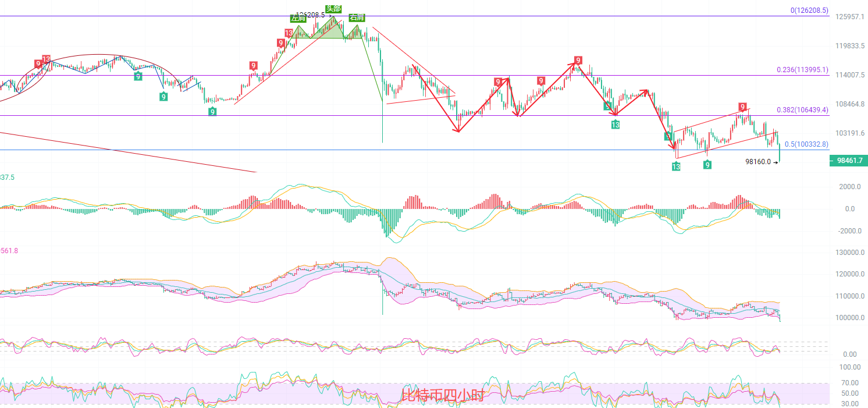Select the 0(126208.5) Fibonacci level label
The height and width of the screenshot is (408, 868).
coord(809,10)
